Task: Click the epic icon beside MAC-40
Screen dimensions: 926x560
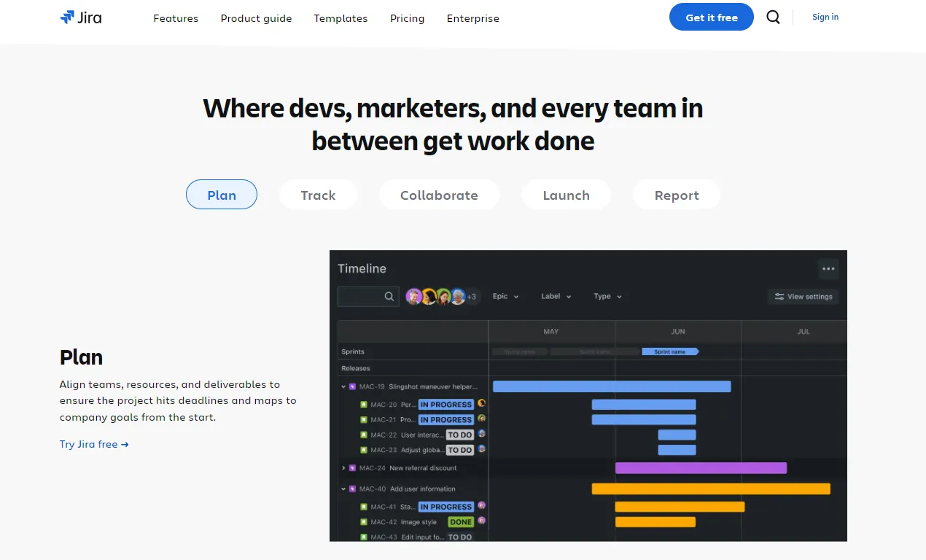Action: (352, 489)
